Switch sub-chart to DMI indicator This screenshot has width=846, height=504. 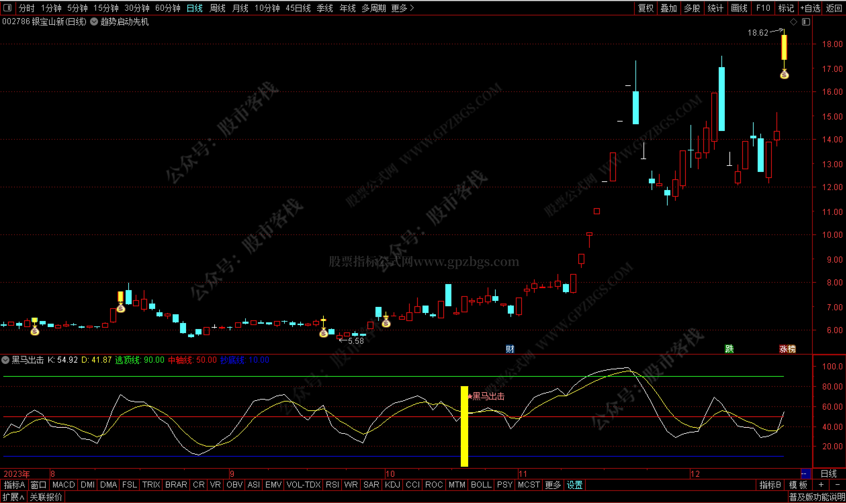pyautogui.click(x=88, y=485)
